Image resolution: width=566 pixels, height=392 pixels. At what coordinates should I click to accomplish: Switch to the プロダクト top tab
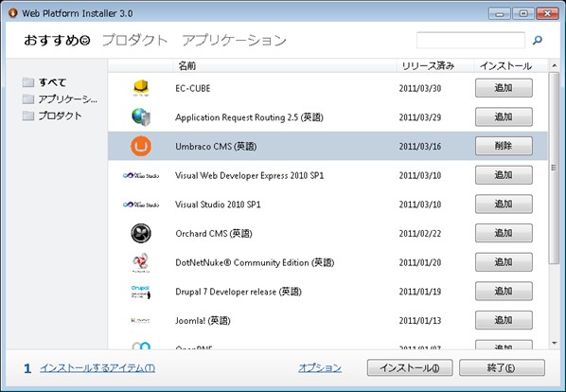point(134,40)
